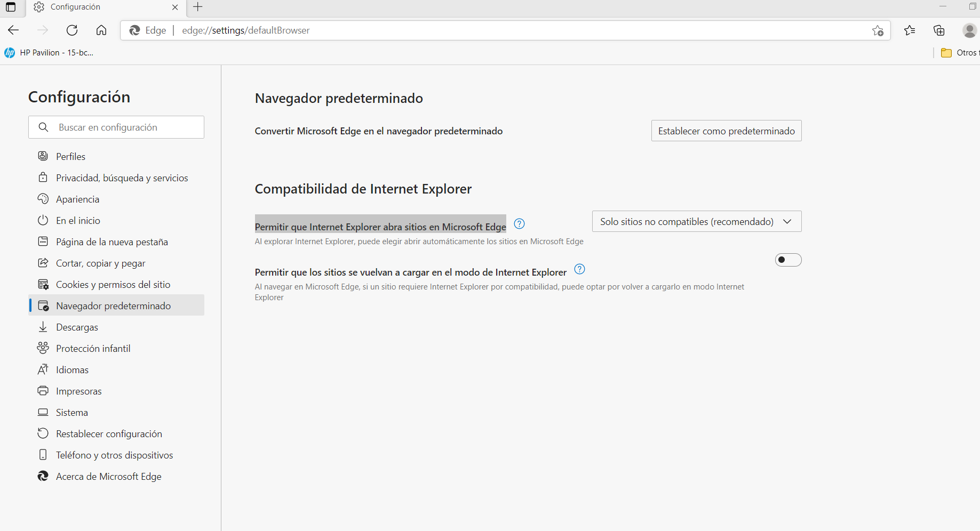Screen dimensions: 980x531
Task: Open the Otros favorites folder
Action: [959, 53]
